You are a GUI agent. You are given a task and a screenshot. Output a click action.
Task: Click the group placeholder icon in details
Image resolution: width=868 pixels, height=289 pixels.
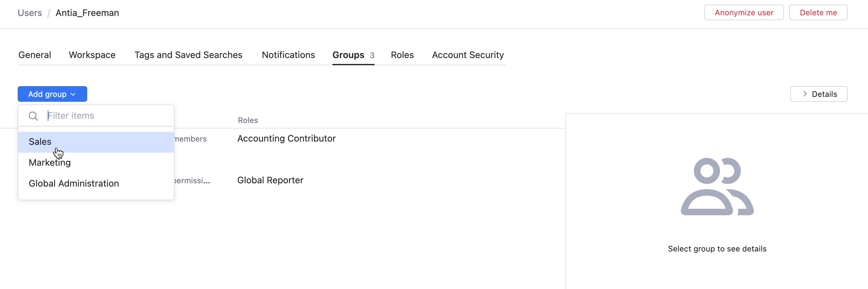[717, 187]
